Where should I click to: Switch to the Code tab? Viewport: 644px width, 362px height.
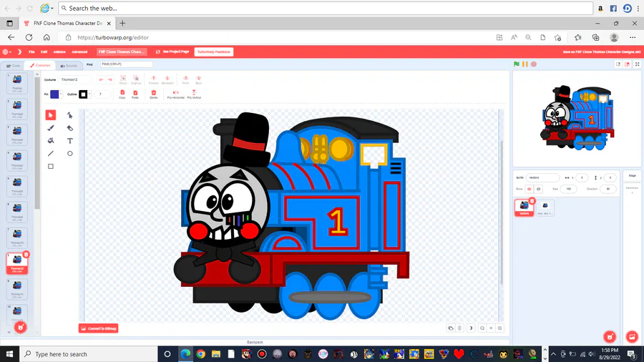(13, 66)
